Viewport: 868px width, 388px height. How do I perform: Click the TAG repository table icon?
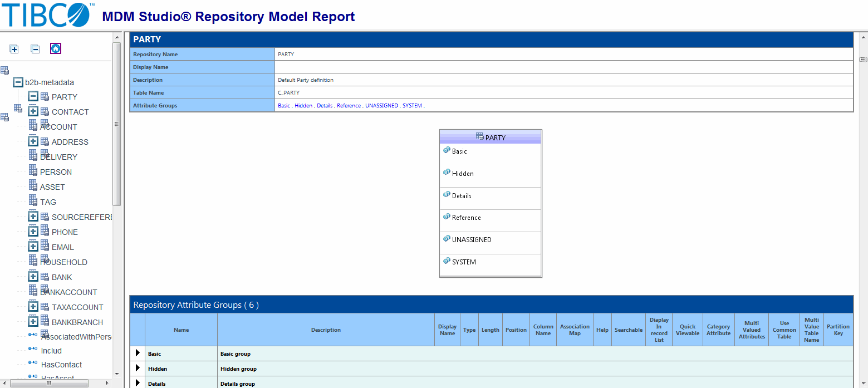pyautogui.click(x=33, y=201)
